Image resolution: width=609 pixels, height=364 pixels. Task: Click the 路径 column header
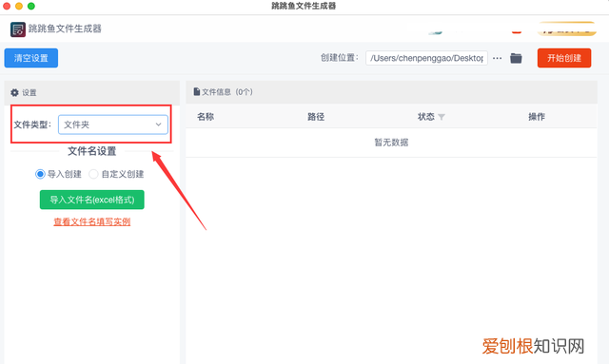coord(316,116)
